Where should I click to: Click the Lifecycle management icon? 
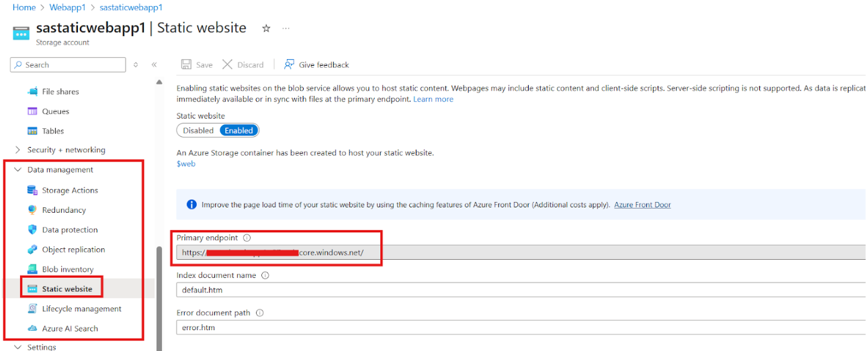32,309
